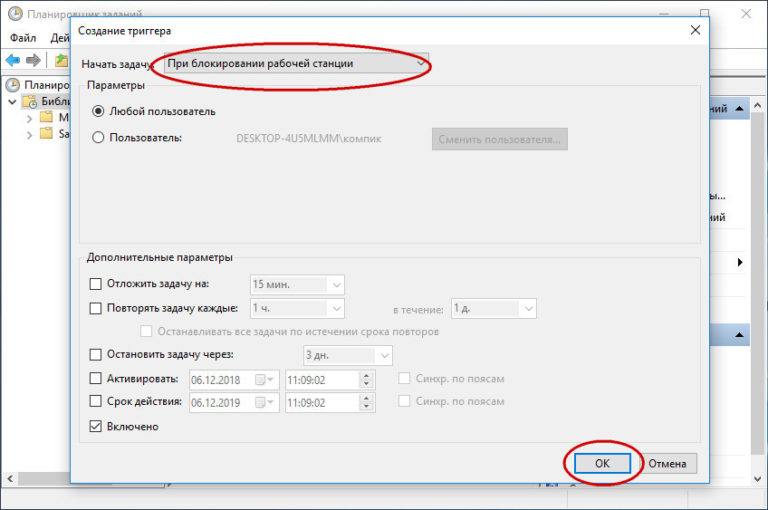
Task: Select the Планировщик clock icon in the tree
Action: click(x=13, y=85)
